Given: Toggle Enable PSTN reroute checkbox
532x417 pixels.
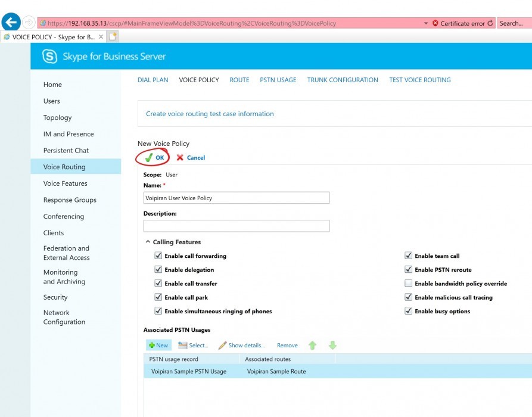Looking at the screenshot, I should point(409,269).
